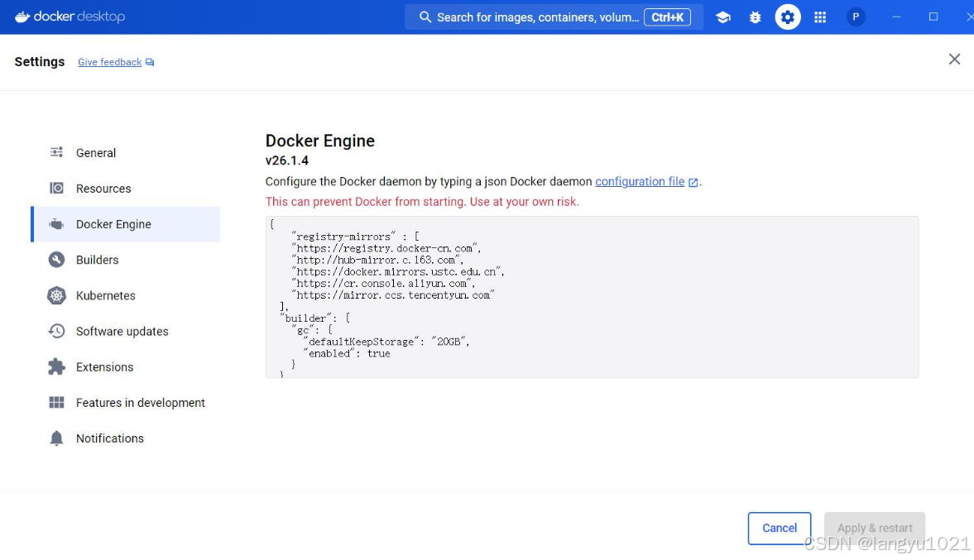Image resolution: width=974 pixels, height=560 pixels.
Task: Click the external link icon after configuration file
Action: [x=693, y=183]
